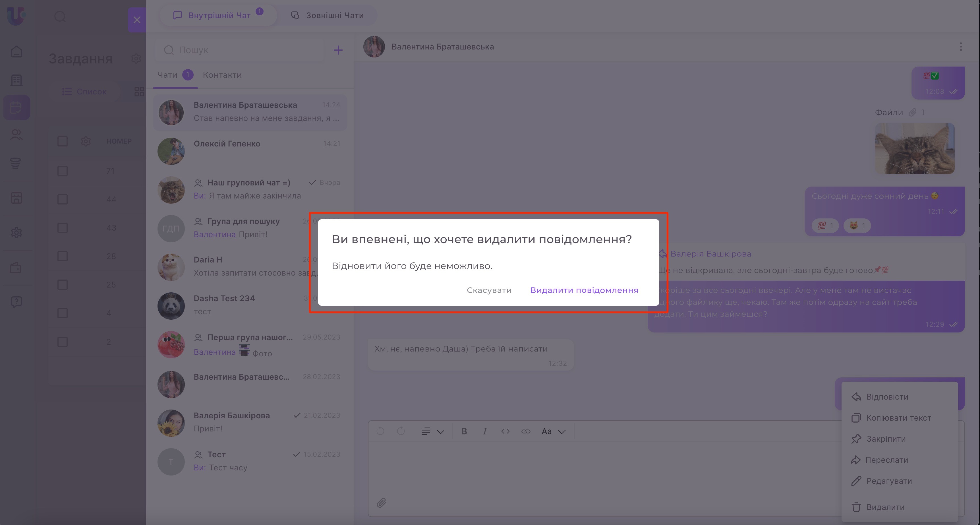Open the Контакти tab
980x525 pixels.
(x=222, y=75)
